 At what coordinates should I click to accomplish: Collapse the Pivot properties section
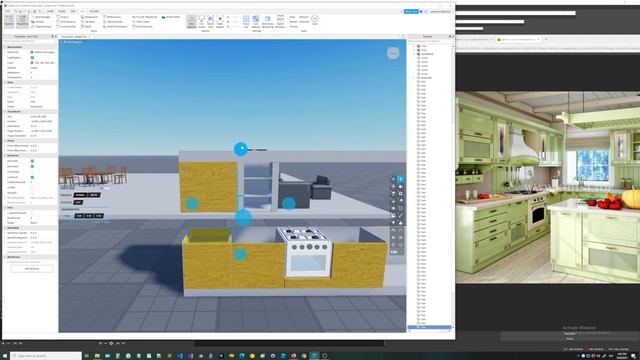[5, 140]
